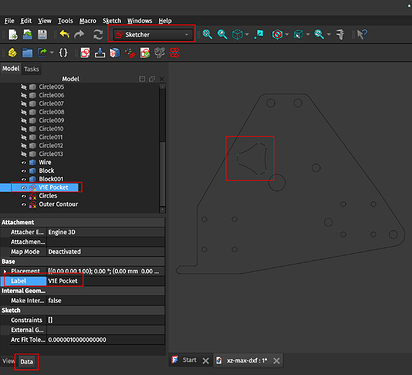This screenshot has width=412, height=375.
Task: Switch to the View property tab
Action: coord(8,361)
